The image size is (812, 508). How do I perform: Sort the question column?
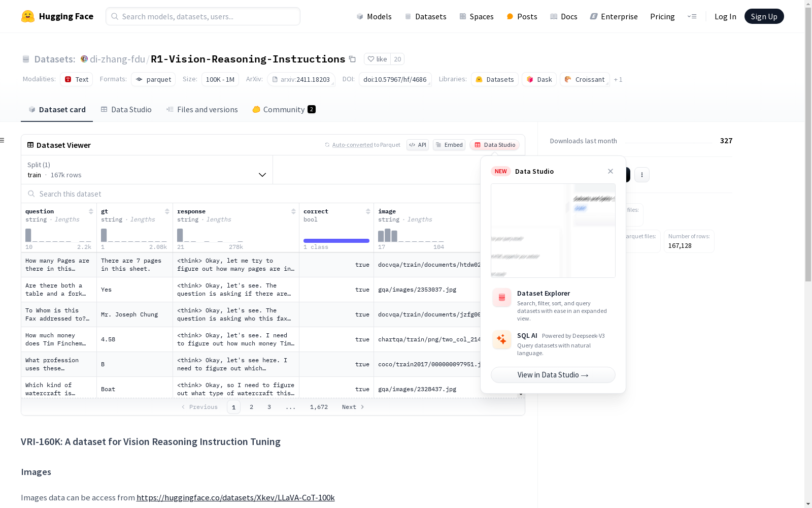(91, 211)
